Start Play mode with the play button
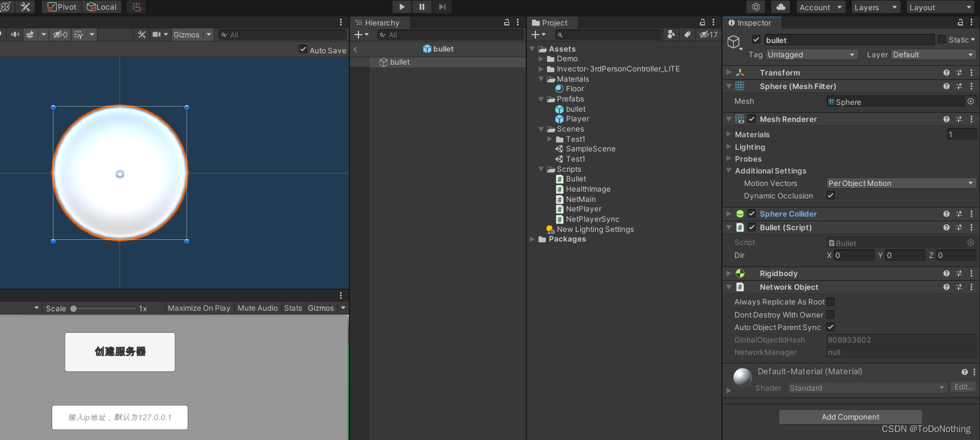This screenshot has height=440, width=980. [x=402, y=7]
